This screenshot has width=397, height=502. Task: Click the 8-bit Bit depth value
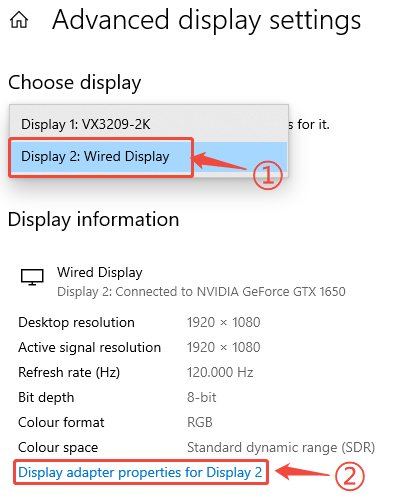pos(202,397)
